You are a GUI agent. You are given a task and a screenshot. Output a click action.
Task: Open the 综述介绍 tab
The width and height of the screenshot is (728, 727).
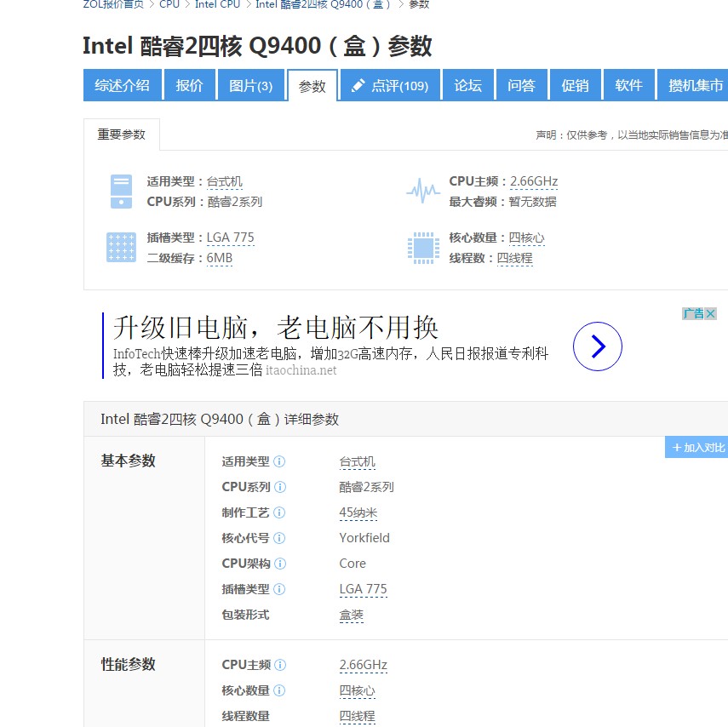(123, 85)
